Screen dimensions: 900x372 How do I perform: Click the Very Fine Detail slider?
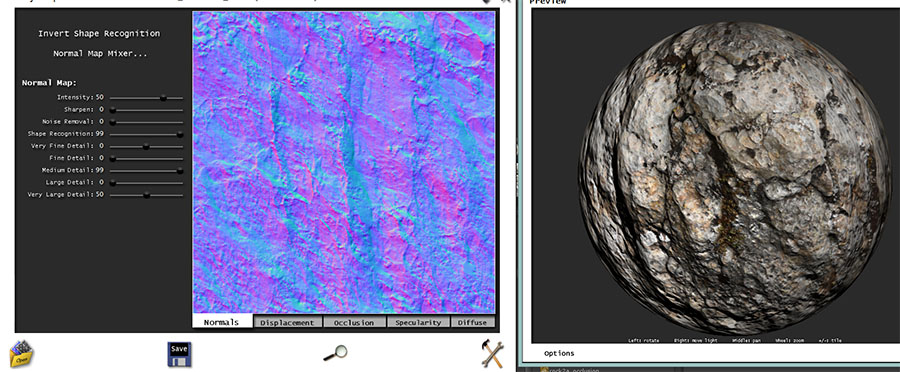coord(146,146)
